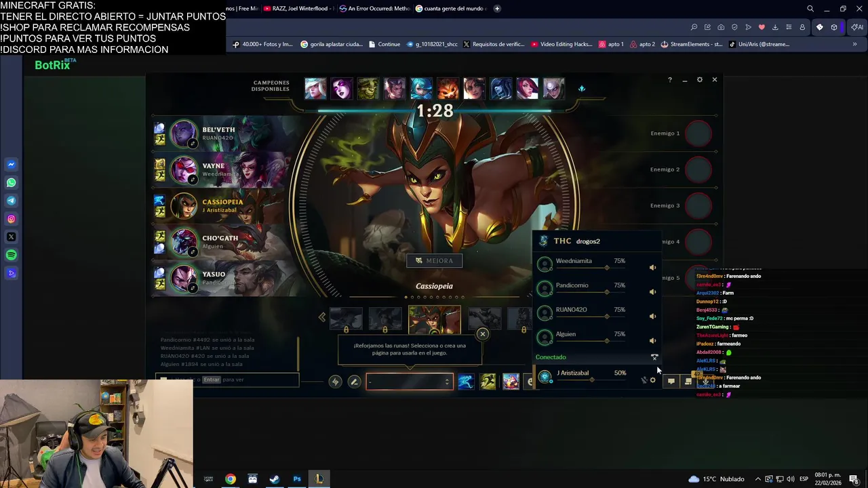Open rune recommendations lightning button
The width and height of the screenshot is (868, 488).
pos(335,382)
